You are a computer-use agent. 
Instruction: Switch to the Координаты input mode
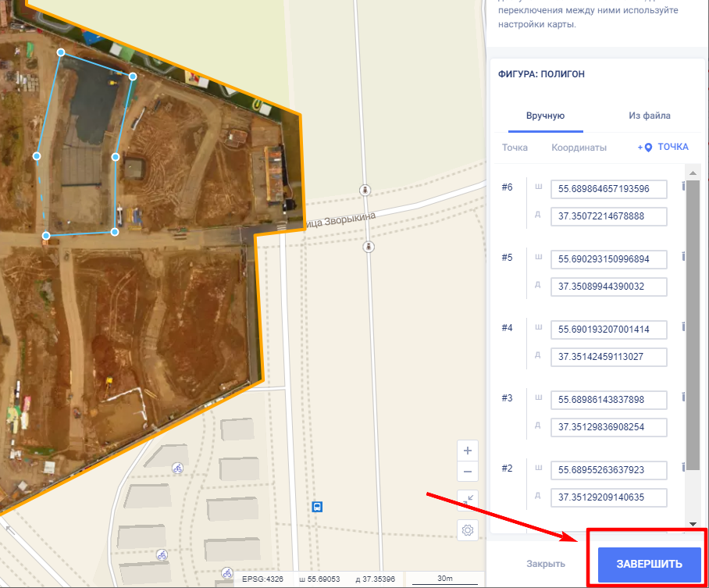coord(579,148)
